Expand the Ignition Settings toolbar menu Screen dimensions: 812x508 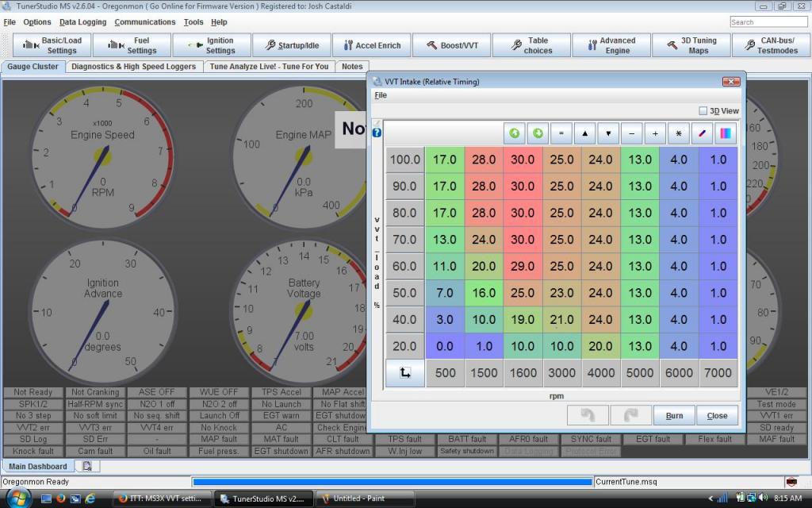coord(211,45)
